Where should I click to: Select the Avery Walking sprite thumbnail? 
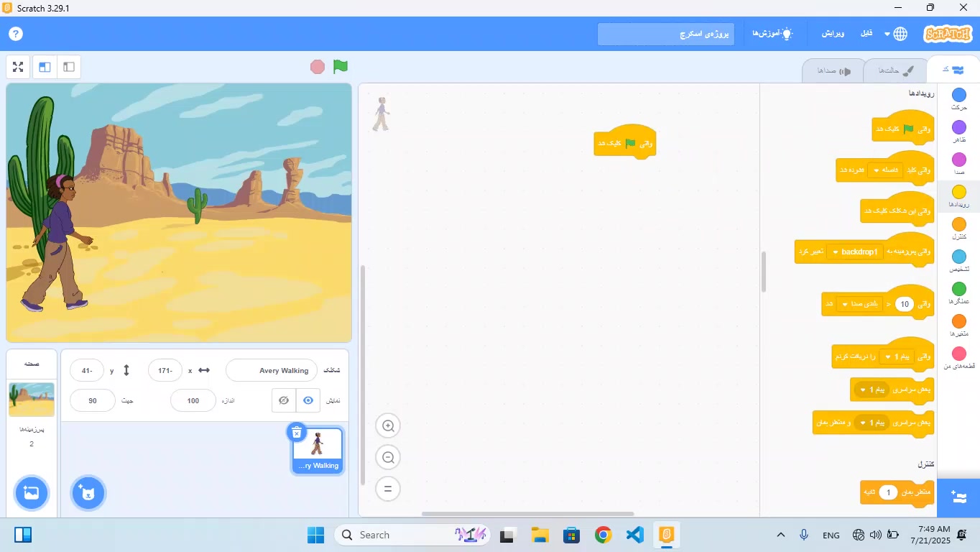coord(318,451)
